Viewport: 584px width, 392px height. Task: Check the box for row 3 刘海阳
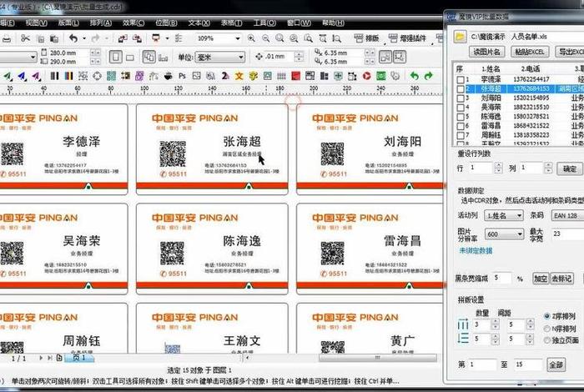(x=461, y=98)
